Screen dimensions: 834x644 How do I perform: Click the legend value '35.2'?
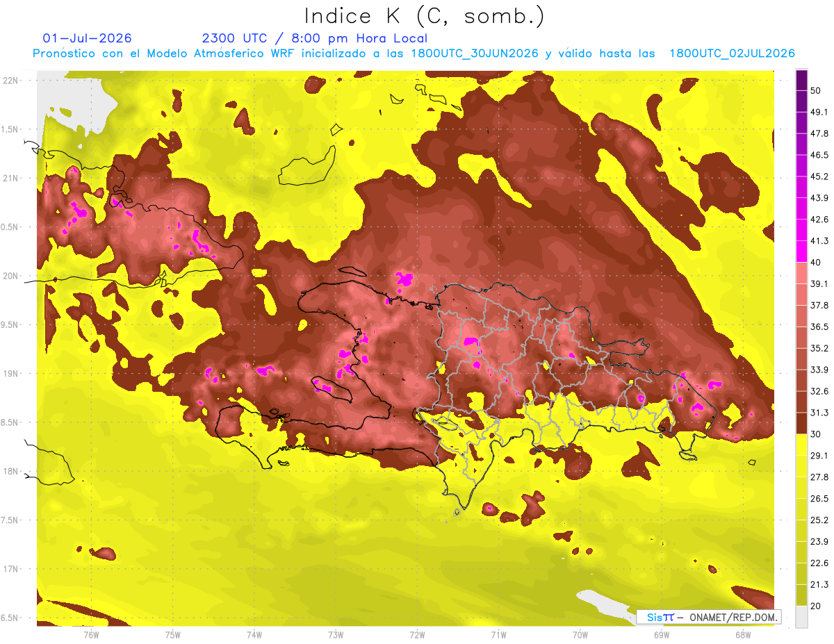tap(818, 348)
